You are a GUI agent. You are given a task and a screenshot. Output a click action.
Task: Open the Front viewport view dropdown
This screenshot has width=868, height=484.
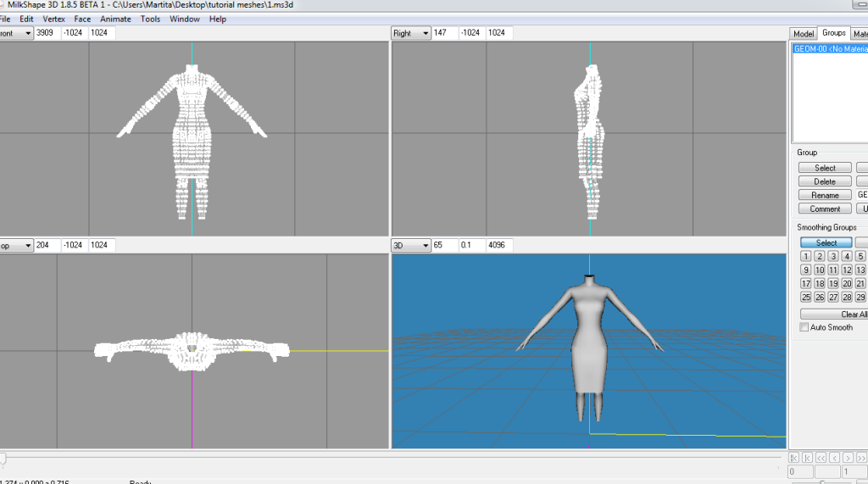coord(17,33)
